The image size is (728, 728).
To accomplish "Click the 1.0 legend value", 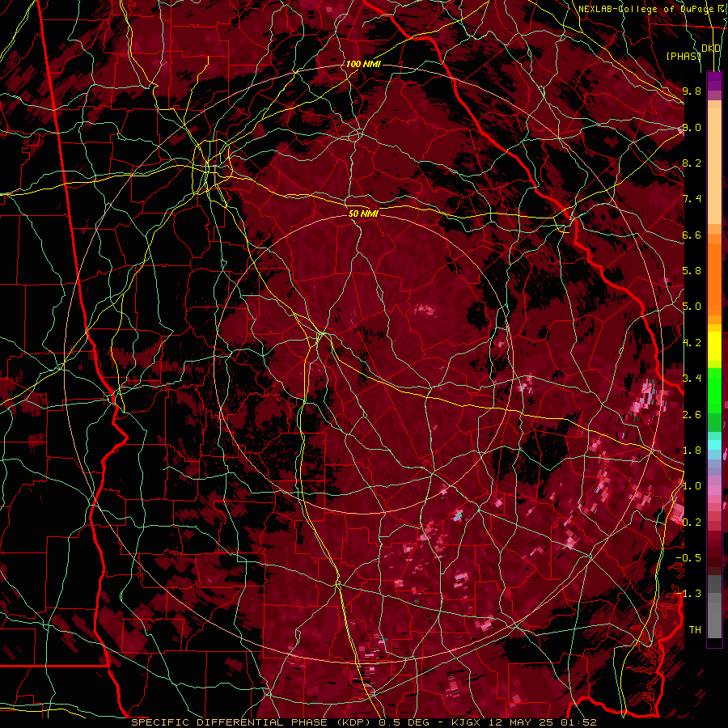I will click(692, 486).
